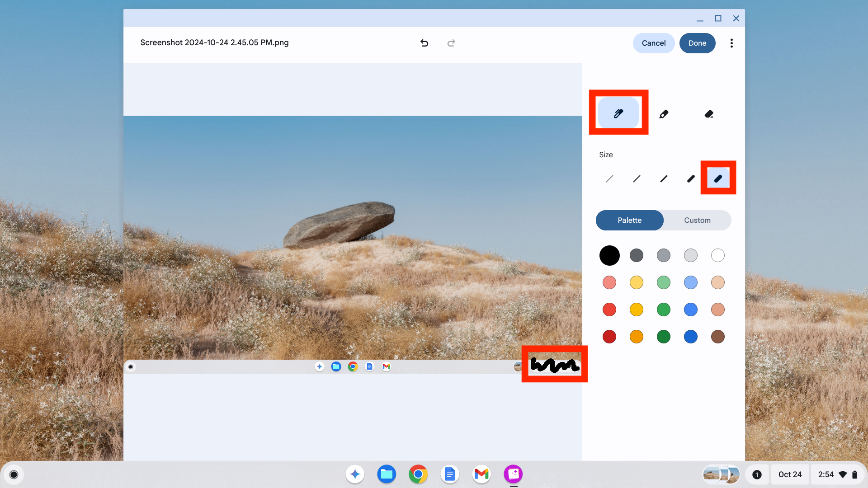The height and width of the screenshot is (488, 868).
Task: Choose the medium pen size
Action: (664, 178)
